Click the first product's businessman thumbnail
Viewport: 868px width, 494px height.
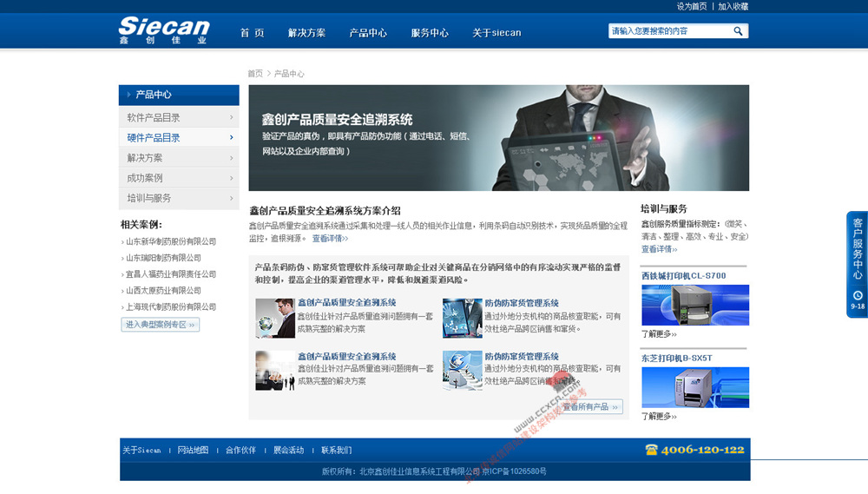[274, 318]
